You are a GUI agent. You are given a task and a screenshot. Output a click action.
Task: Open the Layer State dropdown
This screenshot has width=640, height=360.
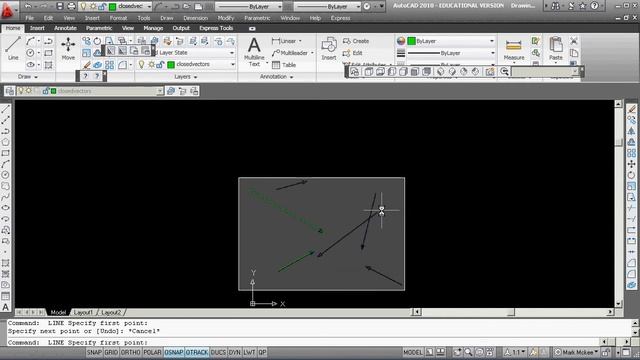coord(232,53)
